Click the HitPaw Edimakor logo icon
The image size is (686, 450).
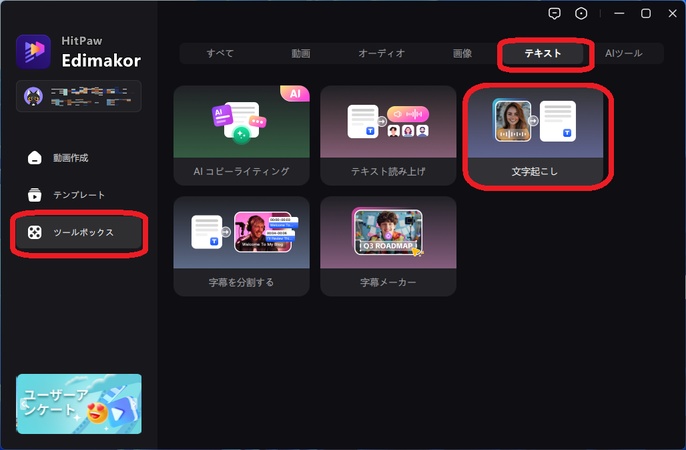[x=33, y=52]
